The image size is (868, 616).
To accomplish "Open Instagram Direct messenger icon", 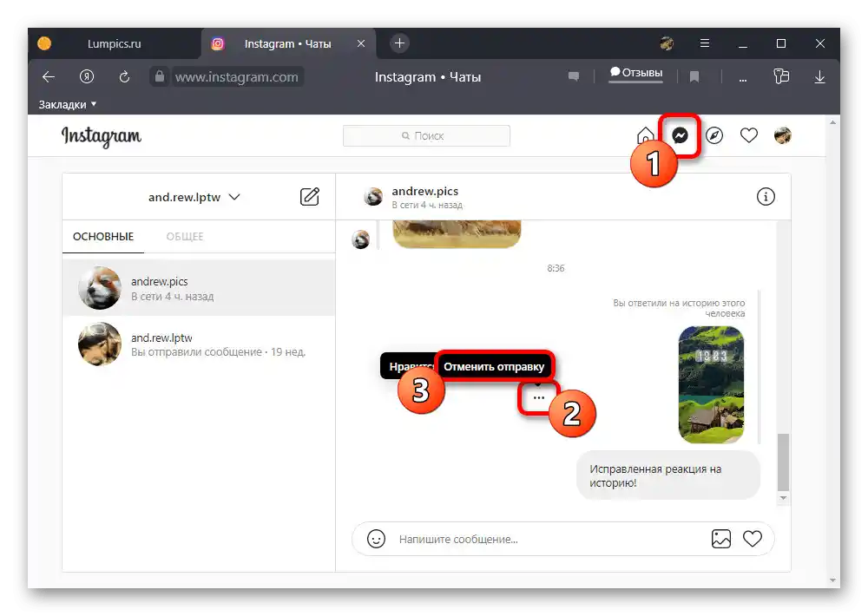I will point(680,135).
